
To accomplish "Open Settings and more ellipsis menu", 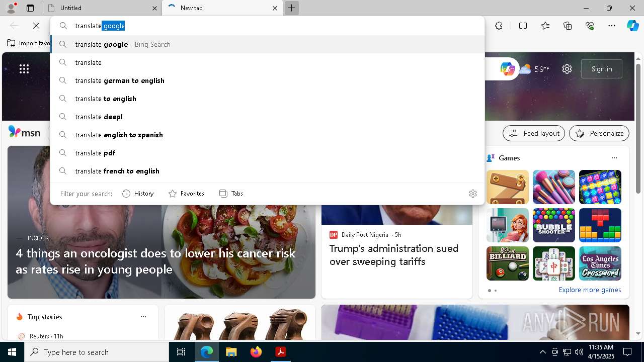I will point(612,26).
